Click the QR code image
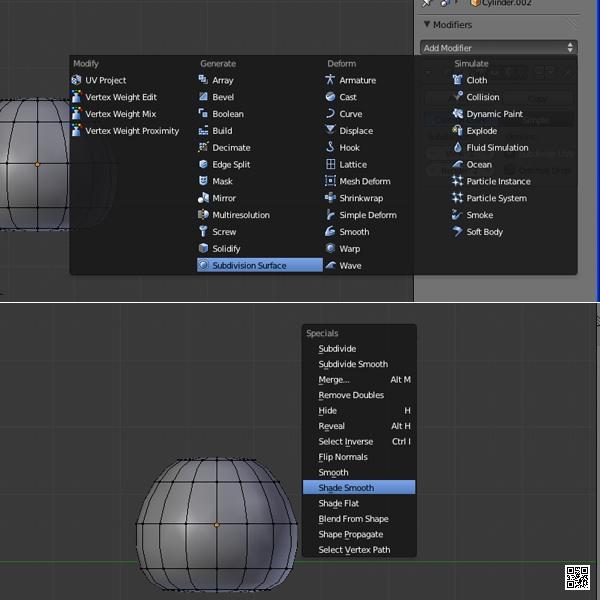 [x=577, y=577]
